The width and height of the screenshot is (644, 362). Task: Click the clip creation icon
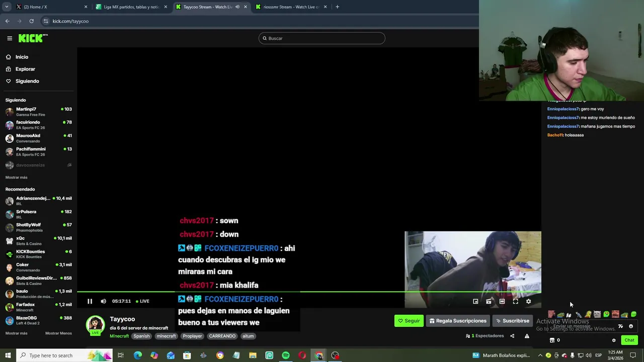(x=489, y=301)
